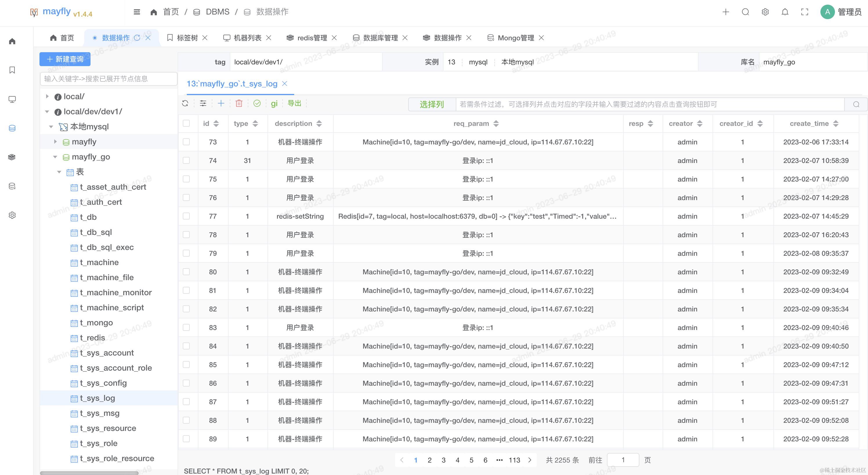Screen dimensions: 868x475
Task: Collapse the 表 tables node
Action: pos(59,172)
